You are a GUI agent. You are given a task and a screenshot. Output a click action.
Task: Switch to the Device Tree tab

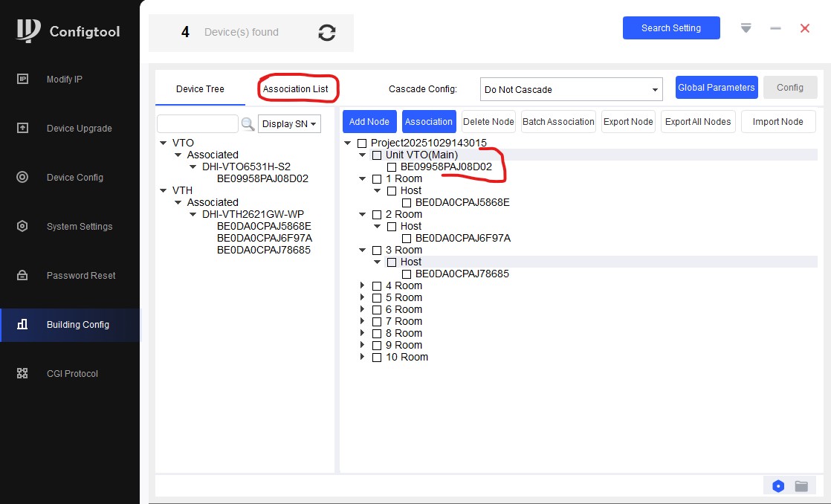200,89
